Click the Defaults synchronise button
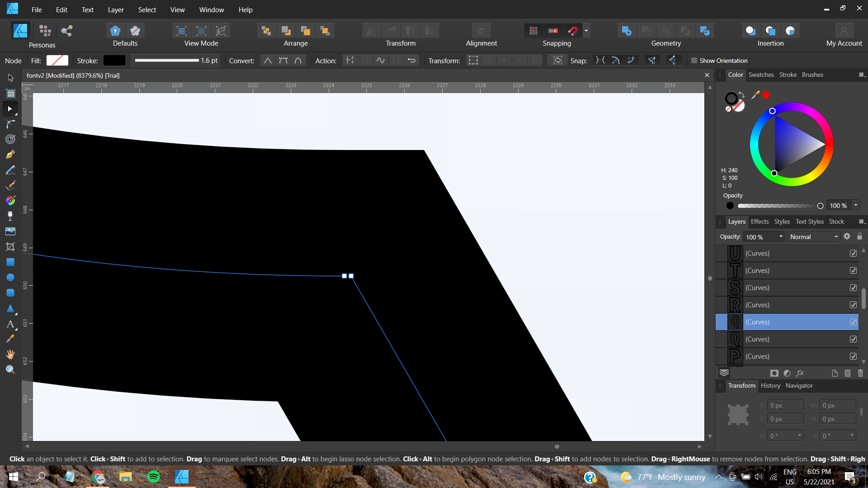 [115, 31]
